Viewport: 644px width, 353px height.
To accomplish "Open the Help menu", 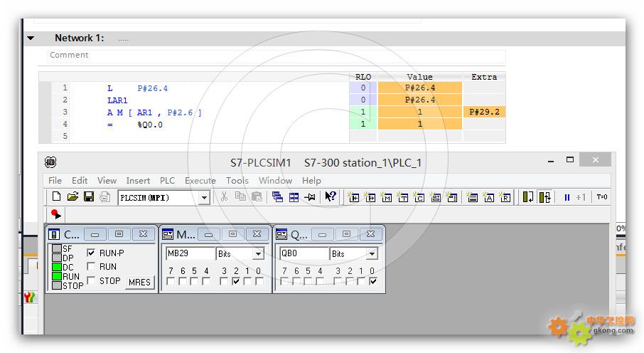I will (x=311, y=180).
